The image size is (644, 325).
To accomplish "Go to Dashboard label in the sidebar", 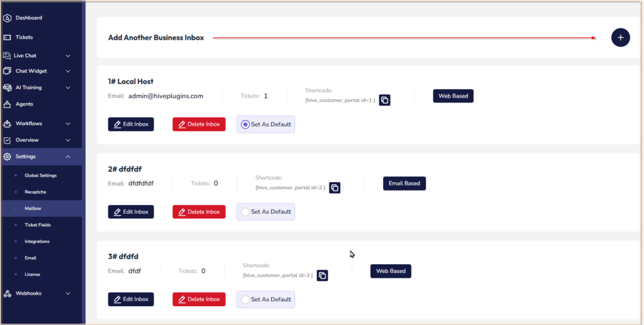I will 29,18.
